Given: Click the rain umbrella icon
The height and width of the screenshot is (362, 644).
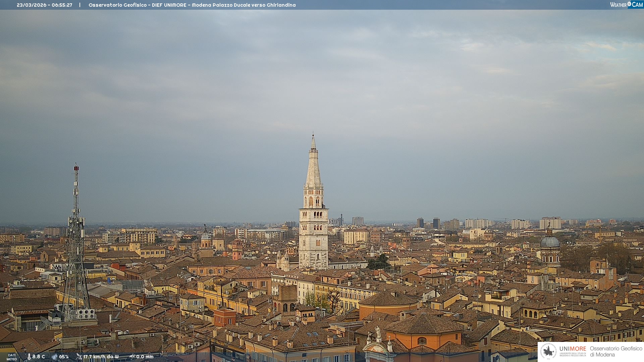Looking at the screenshot, I should 132,357.
